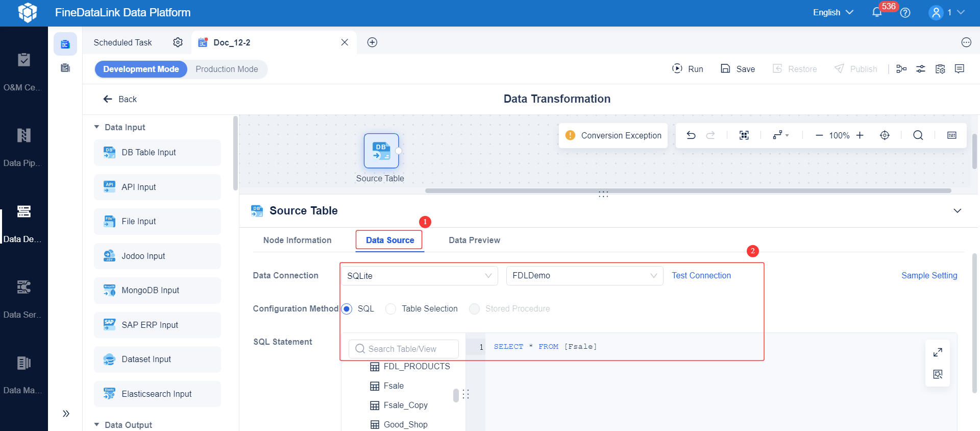980x431 pixels.
Task: Expand the left sidebar with double chevron
Action: coord(66,414)
